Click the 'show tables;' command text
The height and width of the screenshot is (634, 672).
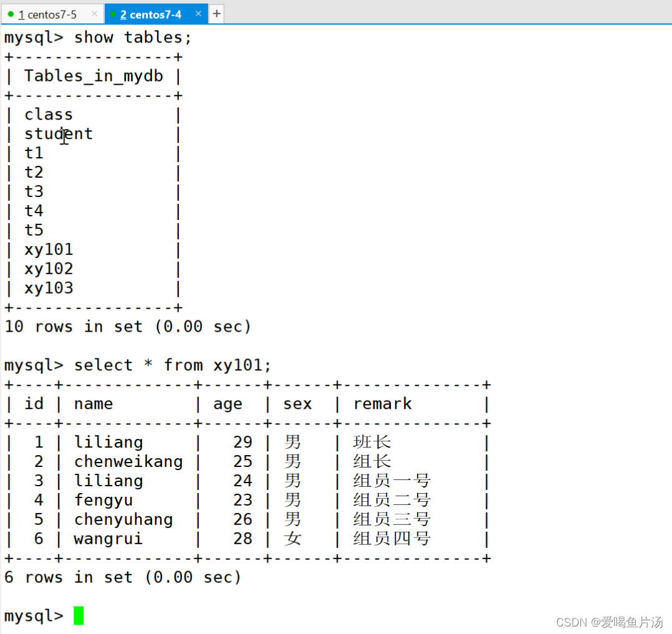coord(132,38)
